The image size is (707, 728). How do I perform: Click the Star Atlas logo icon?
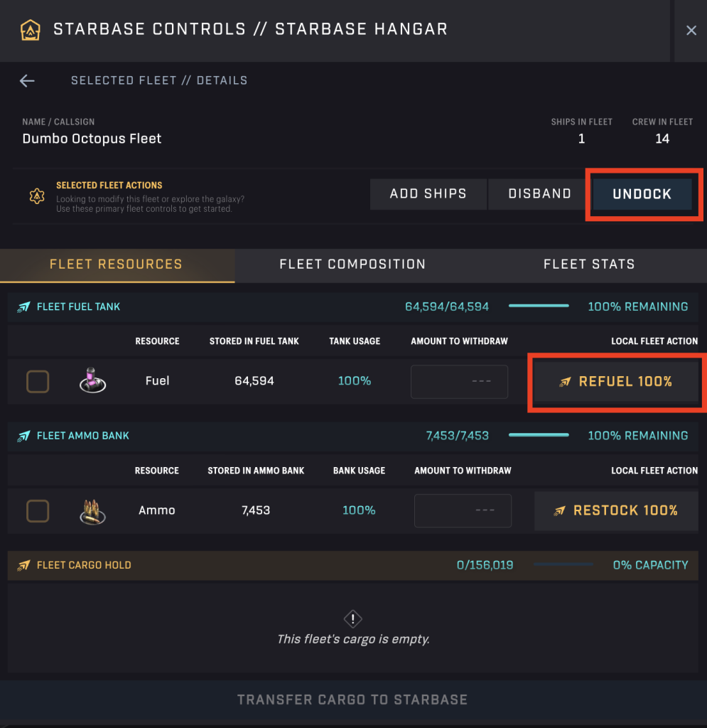click(31, 30)
